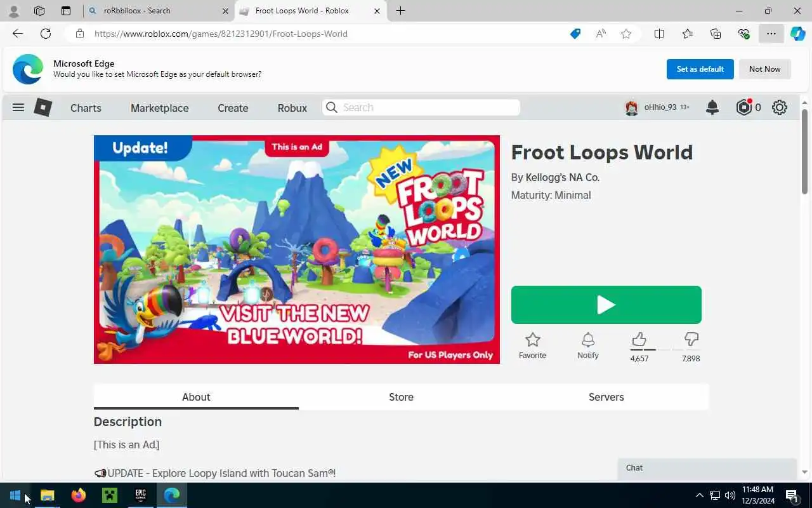
Task: Start the game with green play button
Action: (x=606, y=305)
